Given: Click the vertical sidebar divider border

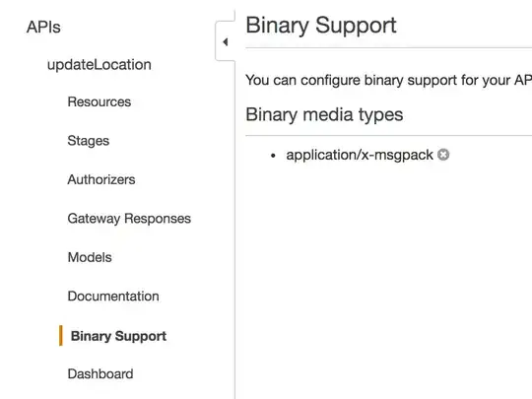Looking at the screenshot, I should [x=234, y=231].
